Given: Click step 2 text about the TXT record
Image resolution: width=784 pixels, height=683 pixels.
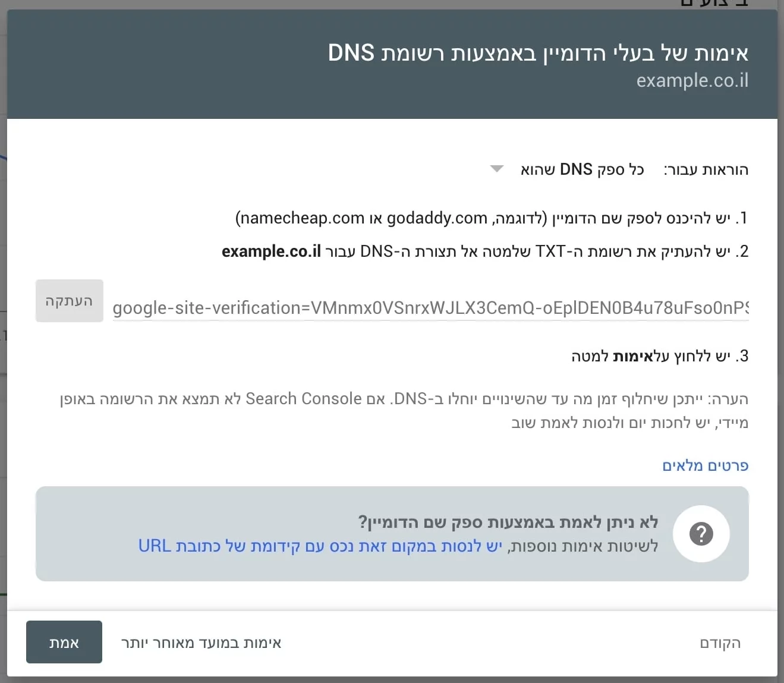Looking at the screenshot, I should click(x=485, y=251).
